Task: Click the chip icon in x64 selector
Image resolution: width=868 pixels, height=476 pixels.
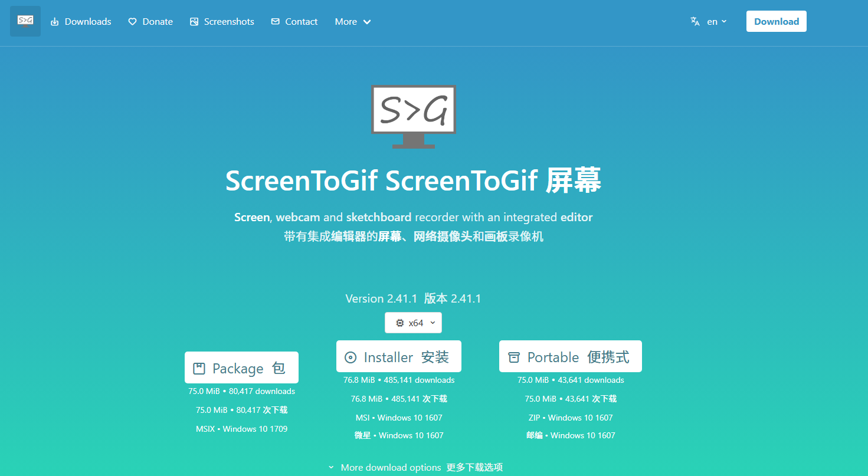Action: [399, 323]
